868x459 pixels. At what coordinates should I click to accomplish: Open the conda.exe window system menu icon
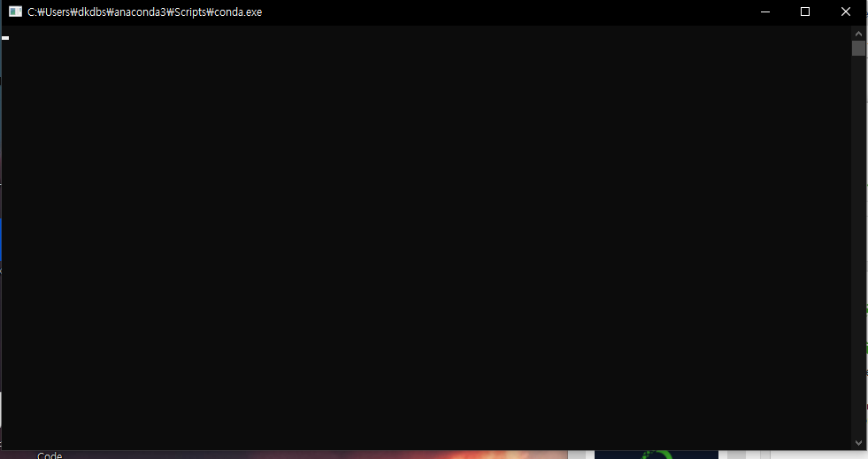pos(15,11)
